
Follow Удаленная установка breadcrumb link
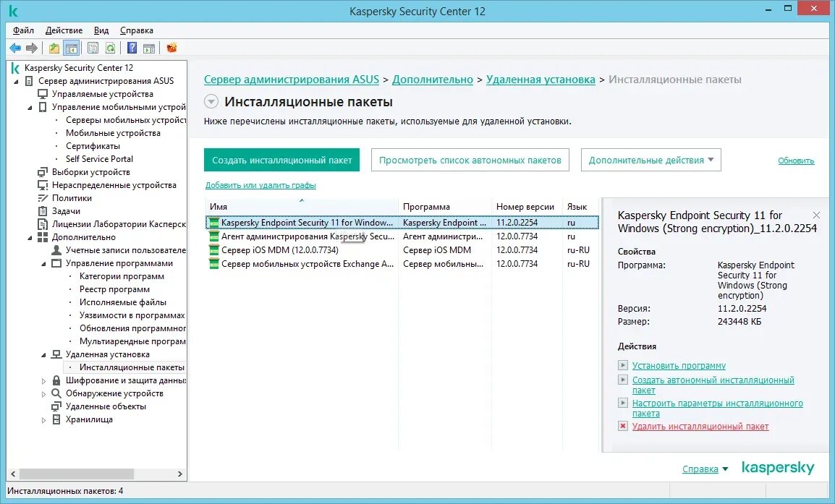pyautogui.click(x=541, y=80)
